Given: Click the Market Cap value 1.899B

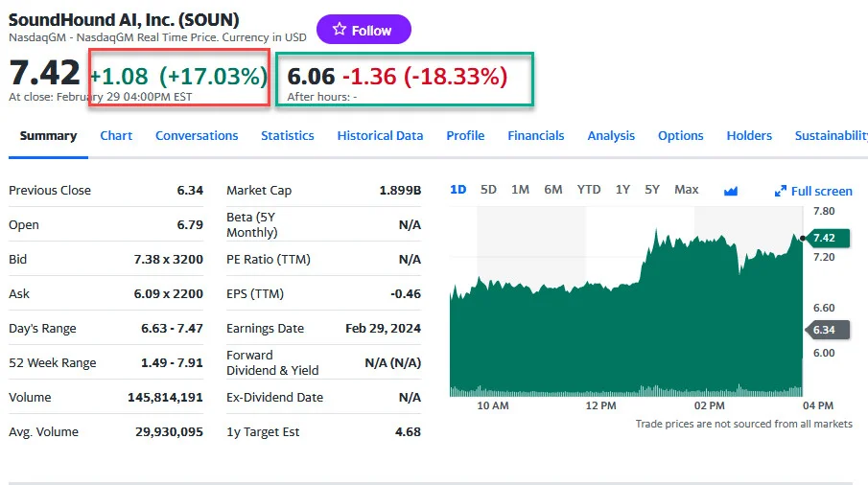Looking at the screenshot, I should (x=400, y=190).
